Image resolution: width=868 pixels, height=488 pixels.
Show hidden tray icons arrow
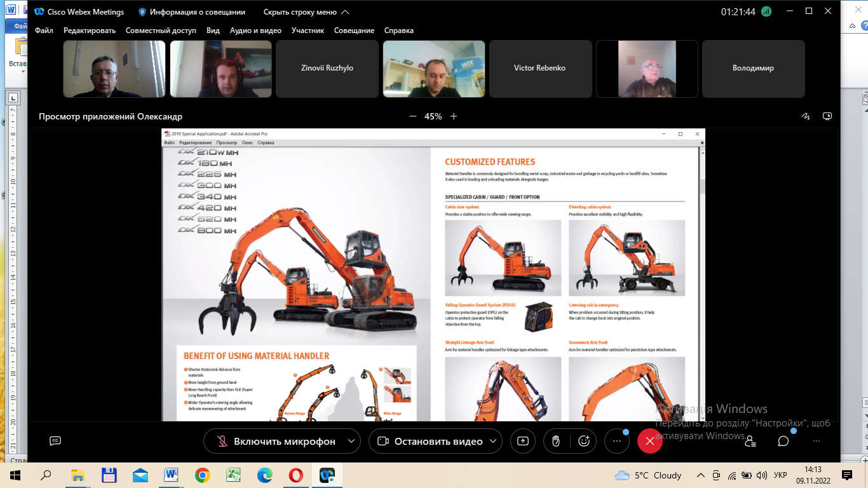point(701,475)
